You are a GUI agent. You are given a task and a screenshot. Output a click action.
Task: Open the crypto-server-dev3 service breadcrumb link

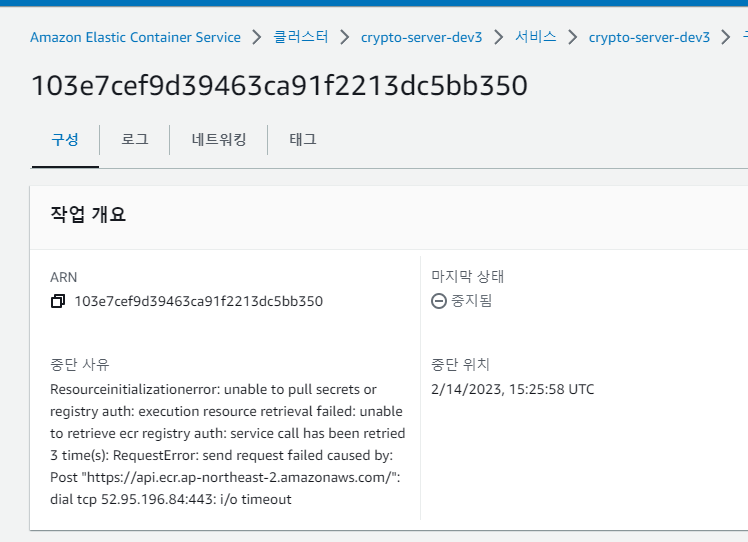(x=649, y=38)
